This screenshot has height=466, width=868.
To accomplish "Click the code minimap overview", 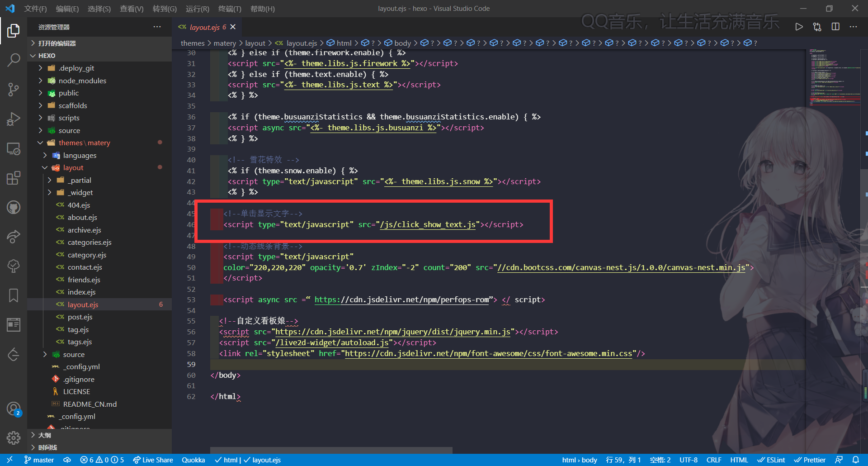I will 835,77.
